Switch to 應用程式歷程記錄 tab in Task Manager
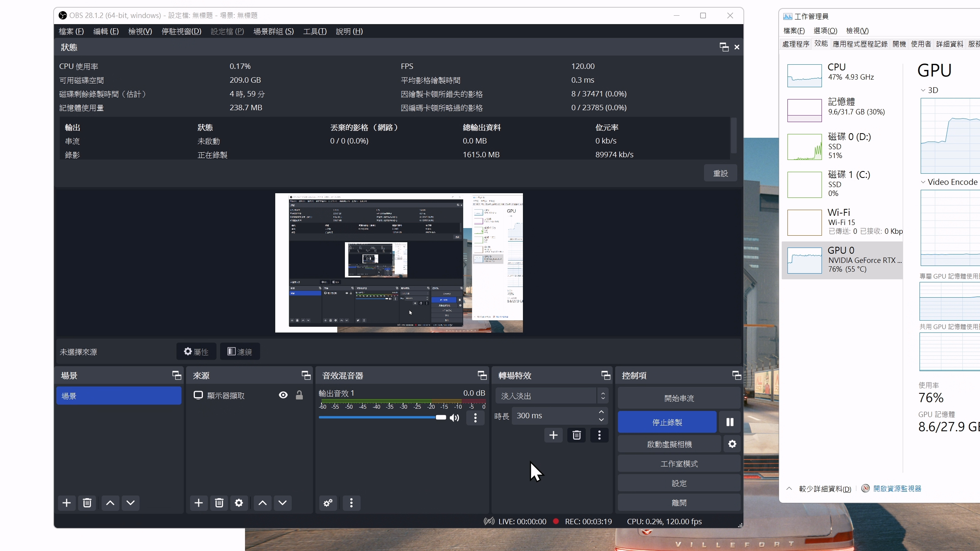Image resolution: width=980 pixels, height=551 pixels. tap(860, 44)
